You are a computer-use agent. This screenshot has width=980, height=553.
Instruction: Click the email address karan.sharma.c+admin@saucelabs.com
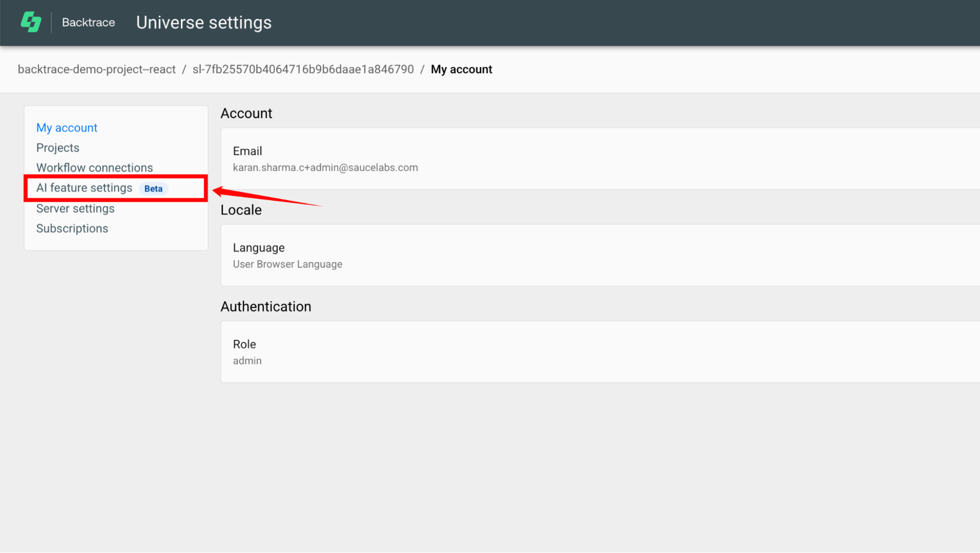pos(326,168)
